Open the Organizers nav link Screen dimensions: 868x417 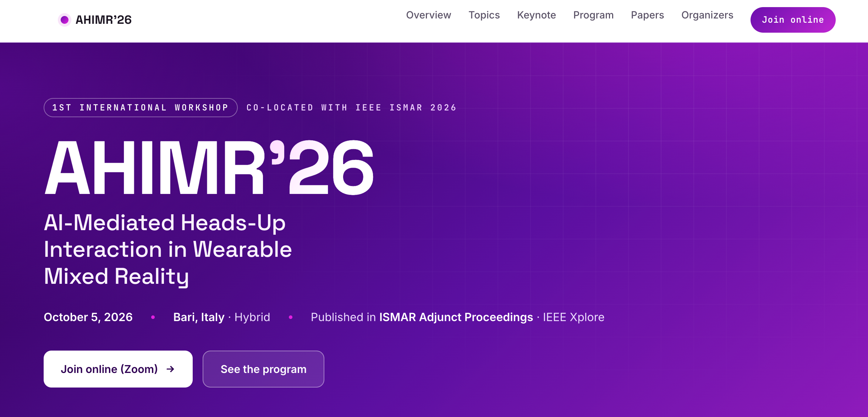pos(707,15)
